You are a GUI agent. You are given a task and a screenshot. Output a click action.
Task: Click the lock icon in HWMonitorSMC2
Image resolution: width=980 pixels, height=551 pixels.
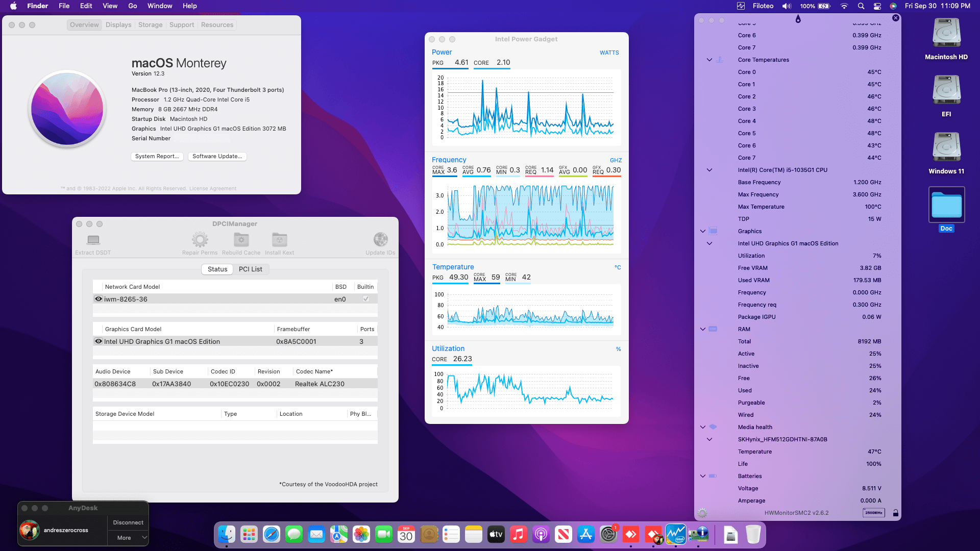pyautogui.click(x=895, y=513)
